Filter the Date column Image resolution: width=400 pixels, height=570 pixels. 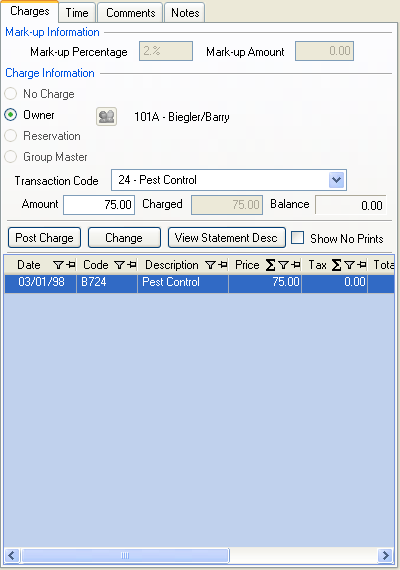pyautogui.click(x=58, y=265)
